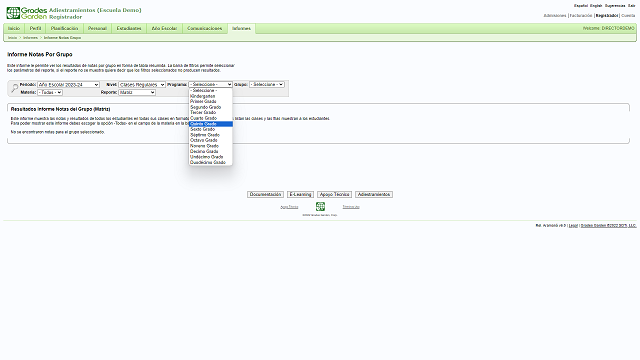Screen dimensions: 640x360
Task: Click the green Grades Garden footer logo
Action: click(320, 207)
